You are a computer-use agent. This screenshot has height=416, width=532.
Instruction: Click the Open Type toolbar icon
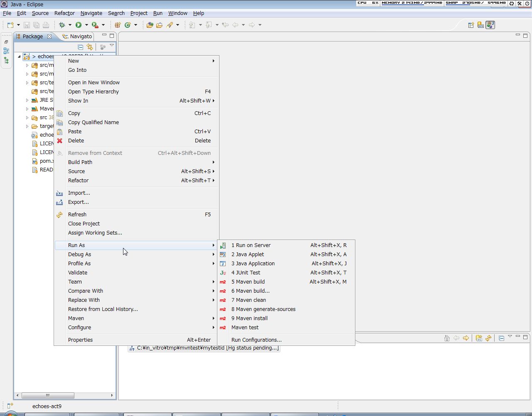(150, 25)
